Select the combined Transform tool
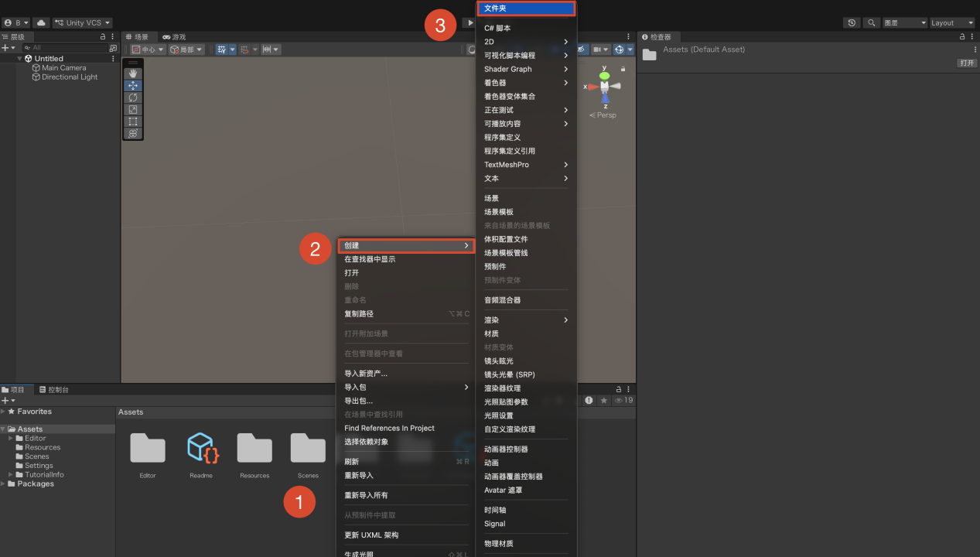Viewport: 980px width, 557px height. 133,133
